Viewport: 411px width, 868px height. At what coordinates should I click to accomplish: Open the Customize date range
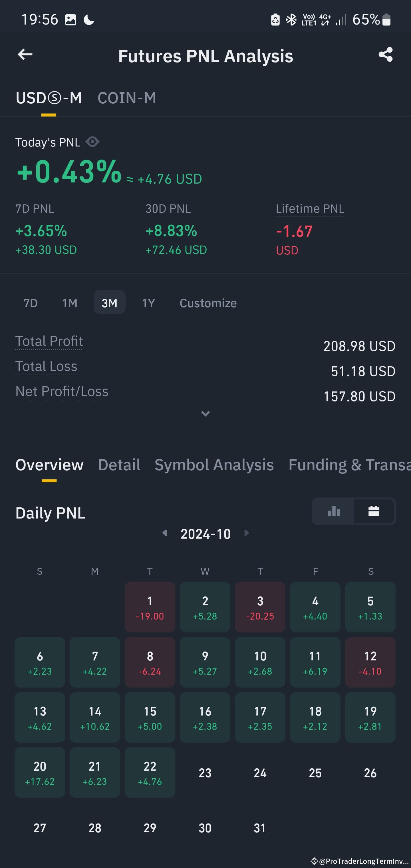click(208, 303)
